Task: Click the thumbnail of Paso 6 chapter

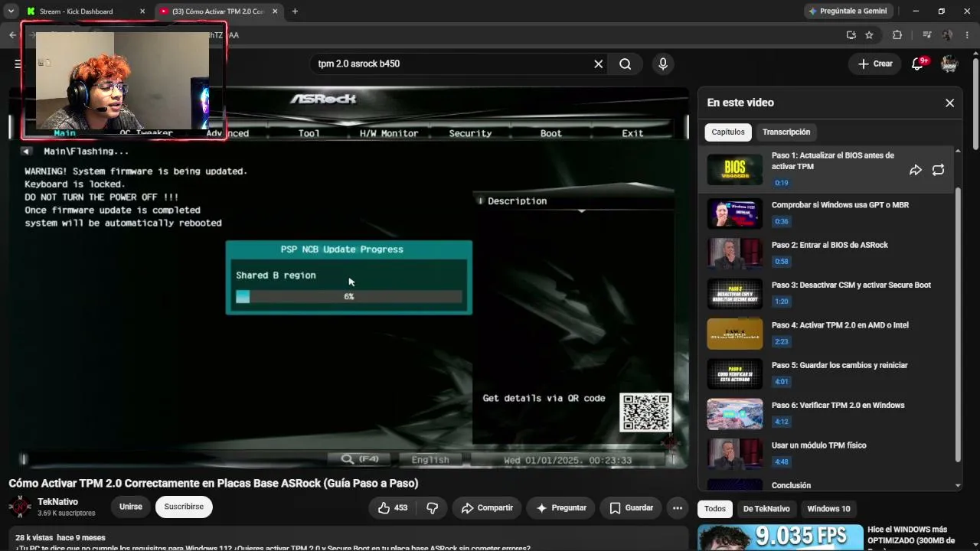Action: (x=734, y=414)
